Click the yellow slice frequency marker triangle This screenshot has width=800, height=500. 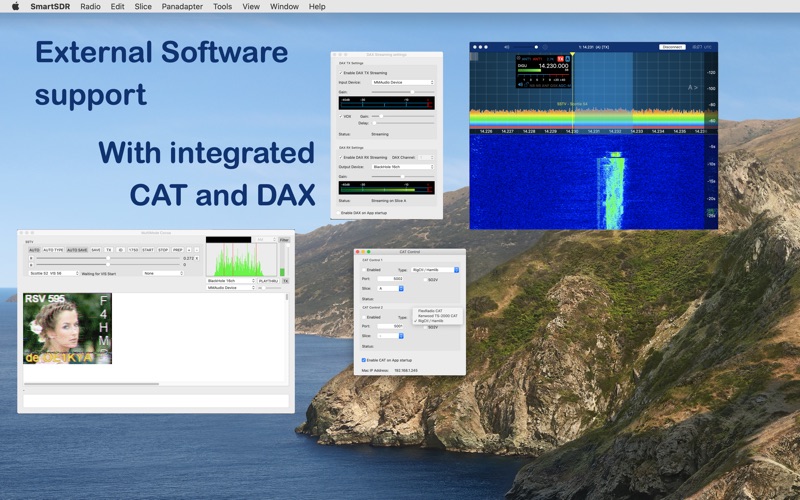click(x=572, y=54)
